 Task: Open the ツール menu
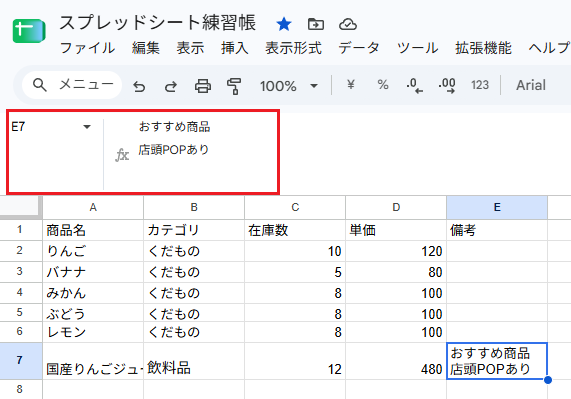click(417, 48)
